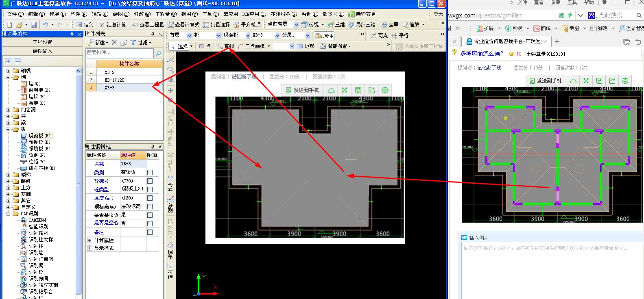Click the share icon in browser image toolbar
This screenshot has width=644, height=299.
coord(612,80)
